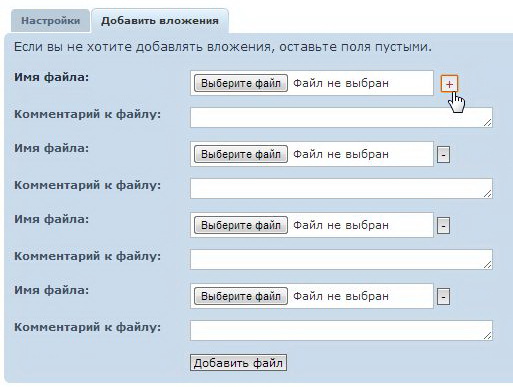Remove the fourth file row with minus icon

443,297
